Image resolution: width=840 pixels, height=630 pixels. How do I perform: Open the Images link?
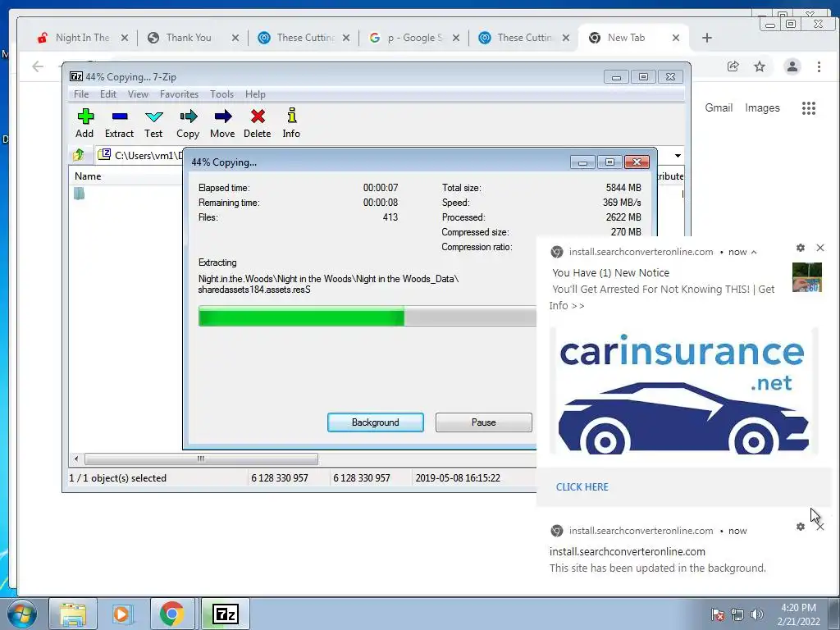[x=762, y=107]
